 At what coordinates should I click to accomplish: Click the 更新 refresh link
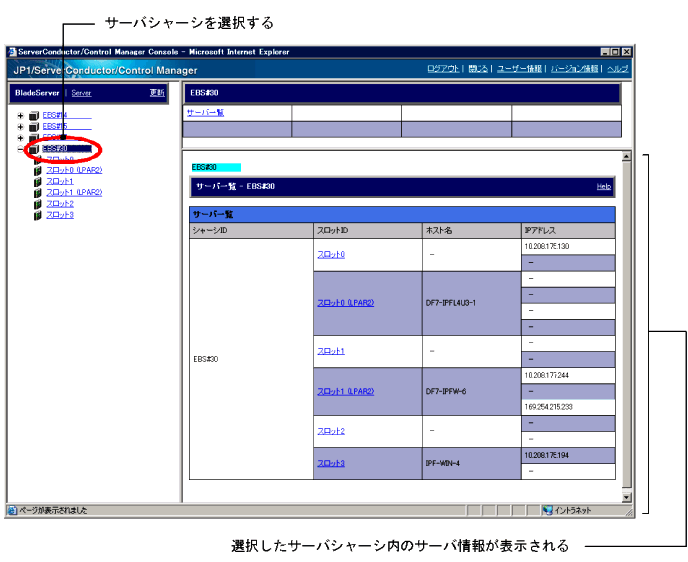[x=157, y=93]
